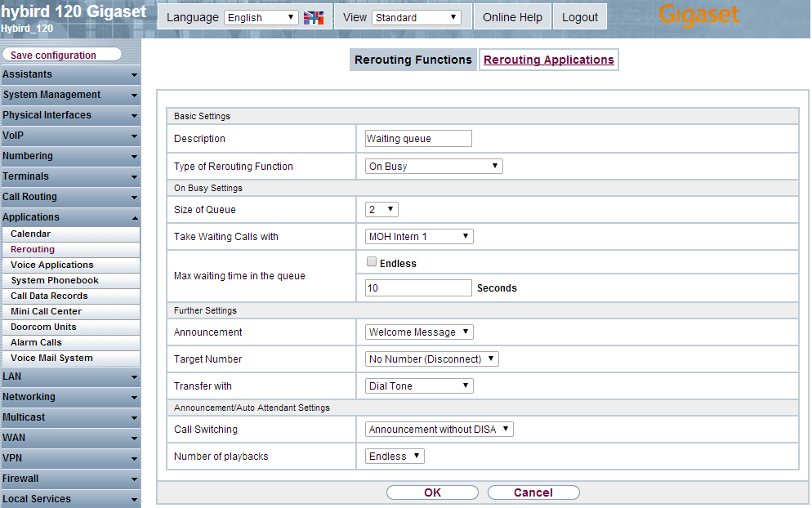Click the waiting time Seconds field
The width and height of the screenshot is (812, 508).
[418, 288]
